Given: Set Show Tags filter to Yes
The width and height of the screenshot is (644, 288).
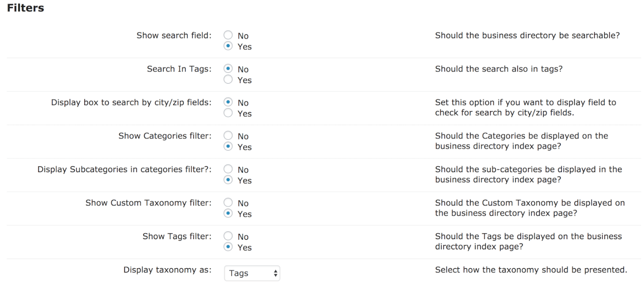Looking at the screenshot, I should 228,247.
